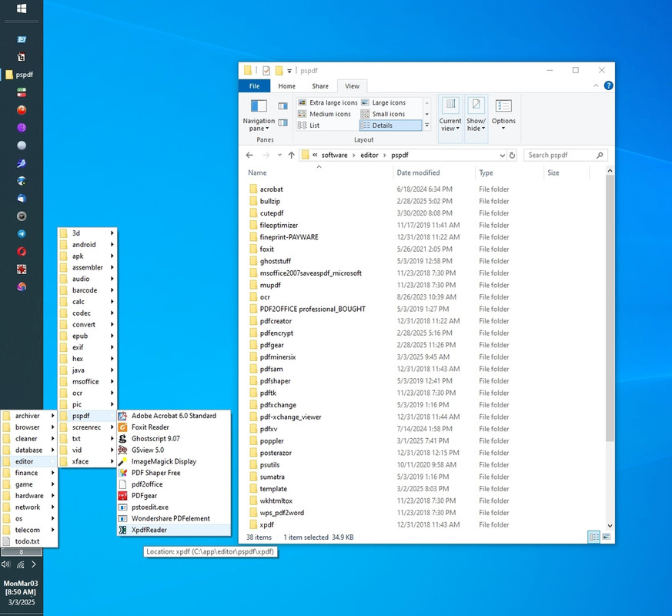Click the vertical scrollbar thumb
This screenshot has height=616, width=672.
610,308
